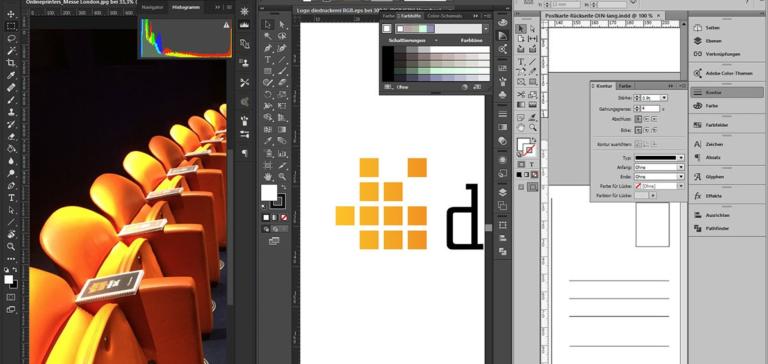Switch to the Navigator tab in Photoshop
The image size is (768, 364).
click(x=153, y=8)
